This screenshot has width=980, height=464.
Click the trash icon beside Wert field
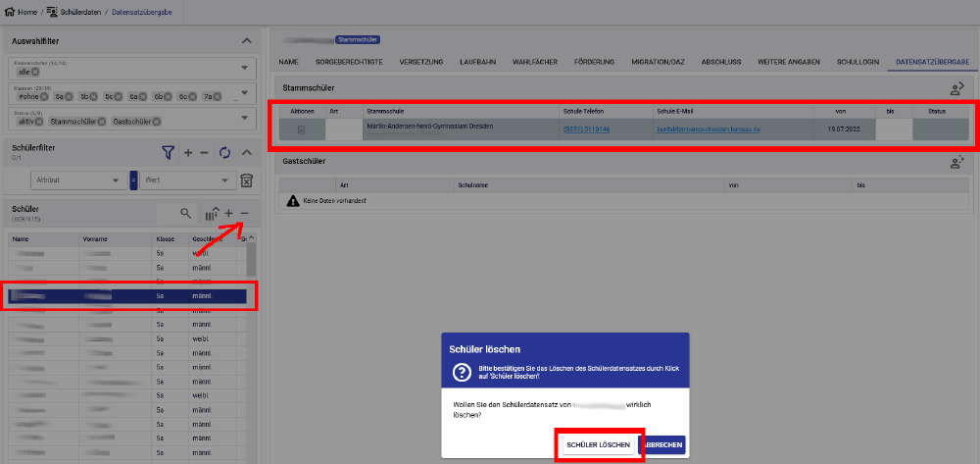(x=247, y=180)
